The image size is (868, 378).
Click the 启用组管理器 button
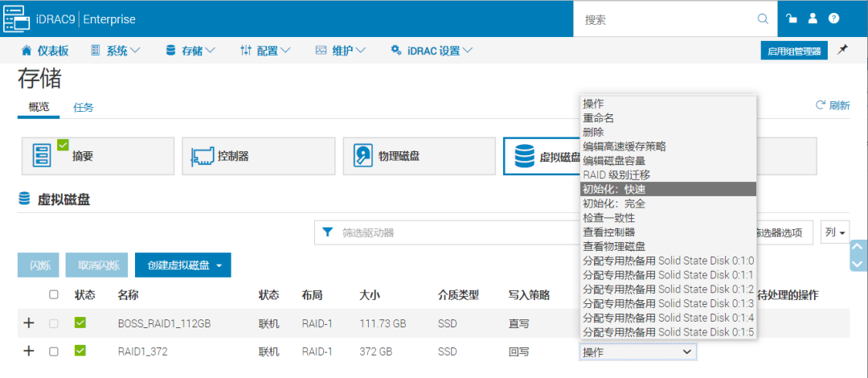(794, 51)
